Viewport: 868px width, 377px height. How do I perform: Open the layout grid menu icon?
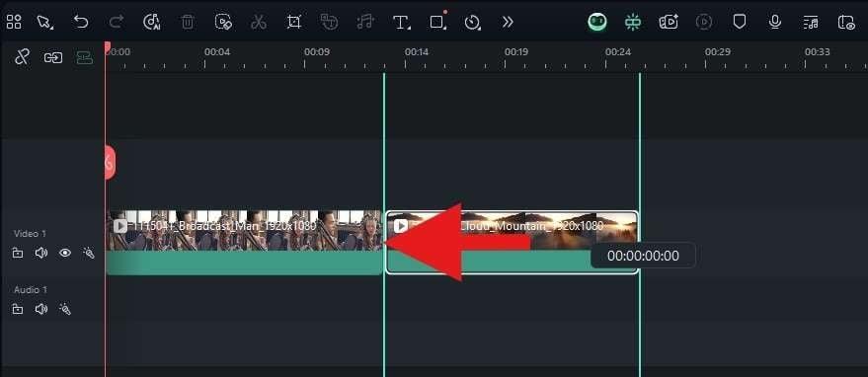coord(14,22)
